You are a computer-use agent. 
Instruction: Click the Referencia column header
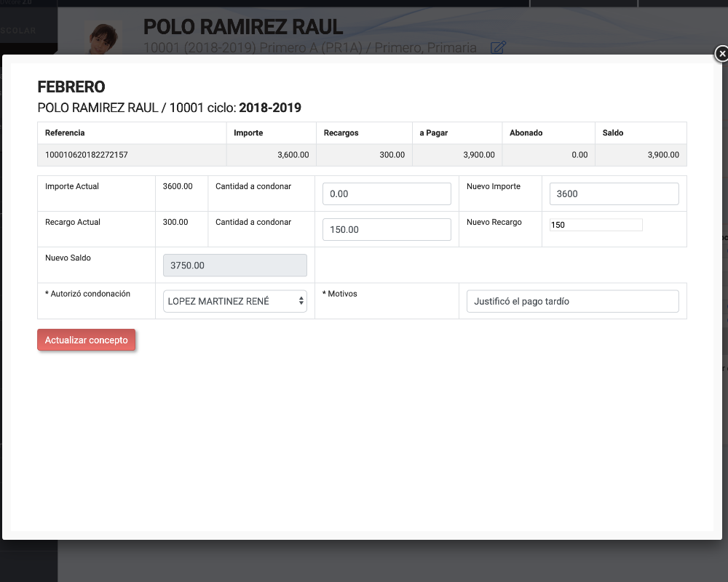coord(65,133)
